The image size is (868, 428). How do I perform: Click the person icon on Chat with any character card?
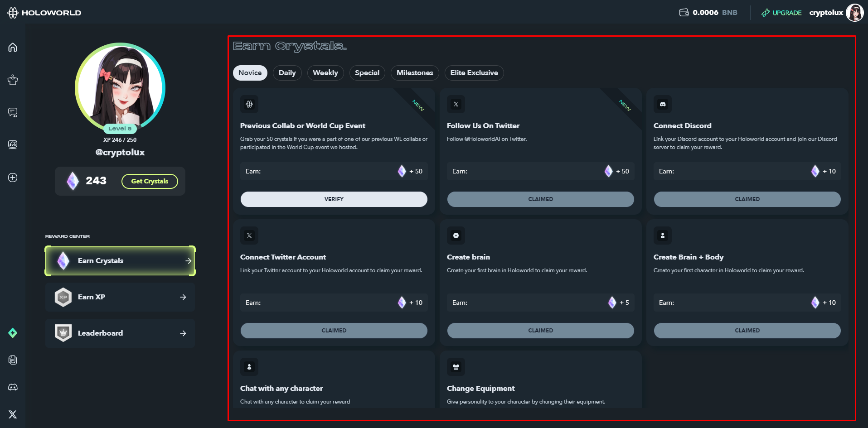pyautogui.click(x=249, y=367)
